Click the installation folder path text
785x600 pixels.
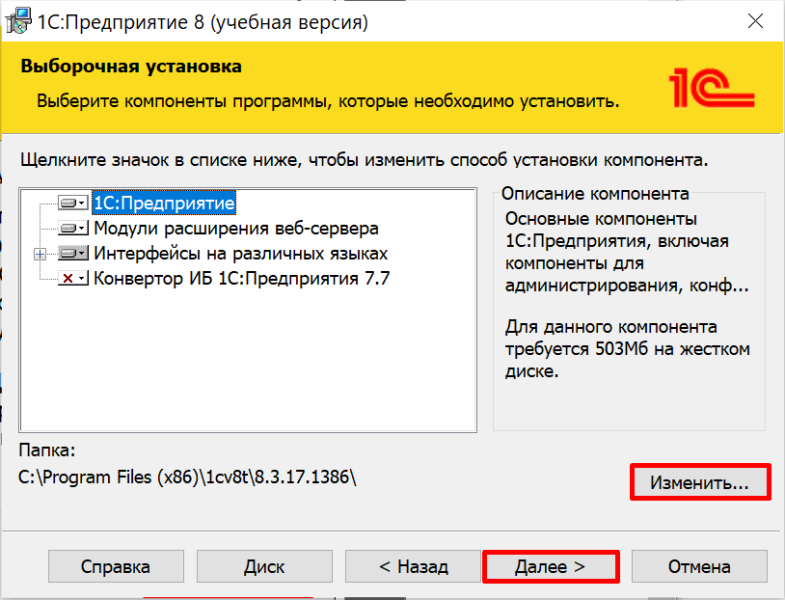click(x=188, y=477)
